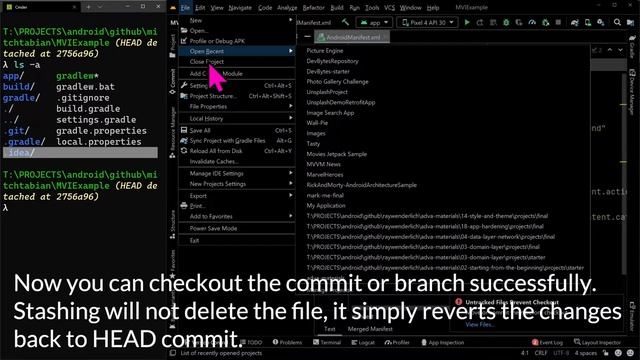Open recent project Picture Engine
This screenshot has height=360, width=640.
click(325, 51)
